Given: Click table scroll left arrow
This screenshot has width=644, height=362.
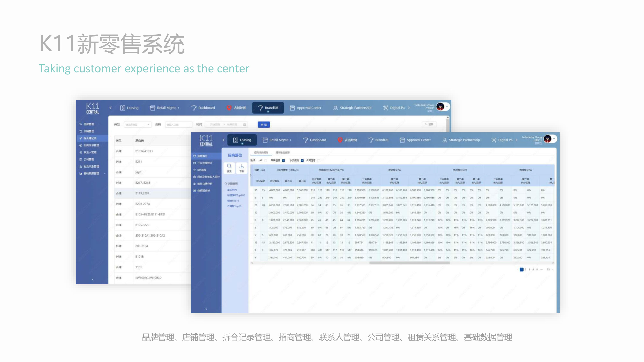Looking at the screenshot, I should tap(252, 263).
